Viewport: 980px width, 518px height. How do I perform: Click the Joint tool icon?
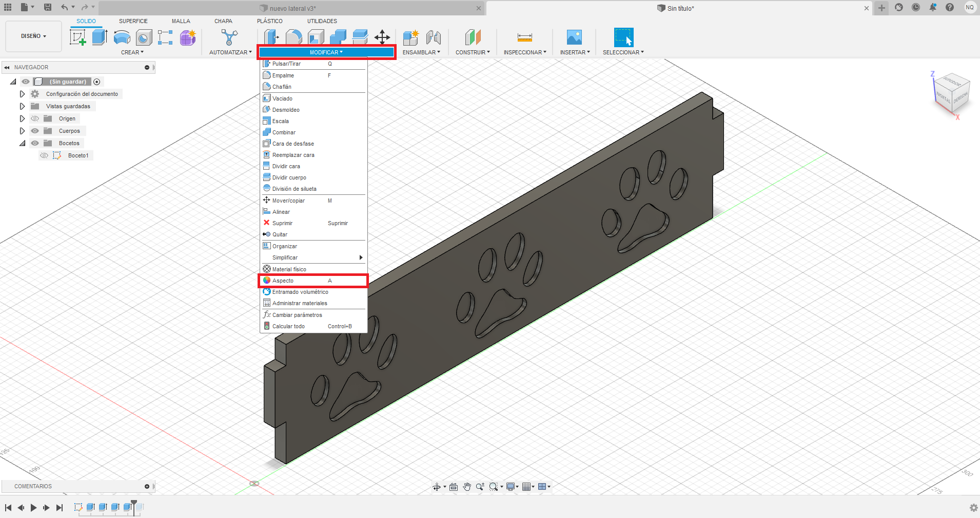433,37
